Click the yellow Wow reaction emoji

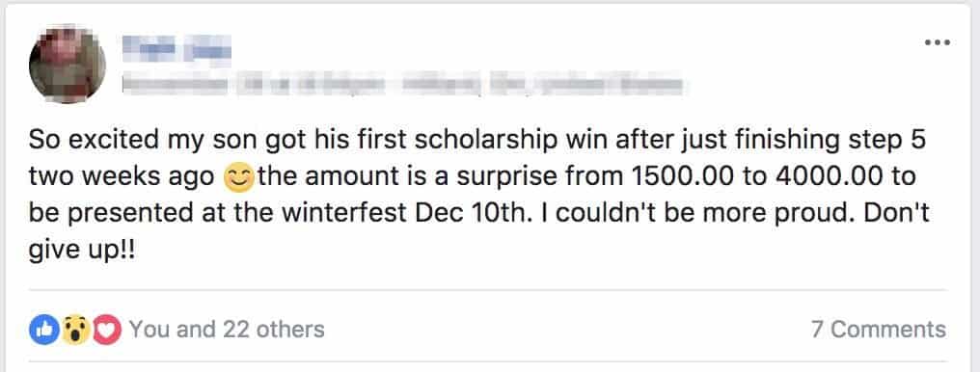75,330
